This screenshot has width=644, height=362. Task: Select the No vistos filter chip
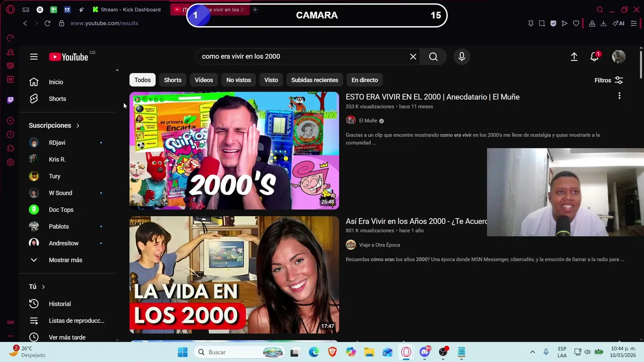tap(238, 80)
